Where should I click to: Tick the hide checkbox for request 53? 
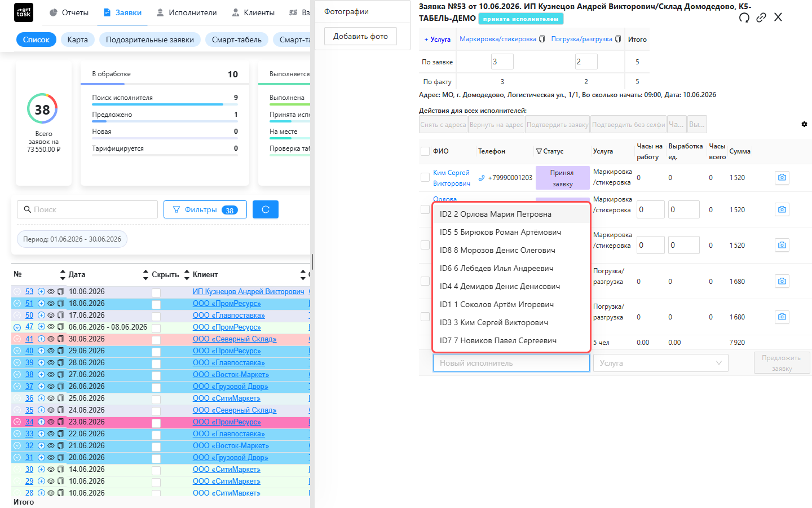[x=156, y=292]
